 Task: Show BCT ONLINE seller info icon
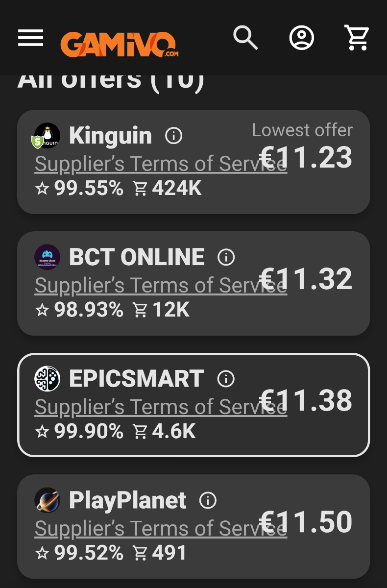tap(226, 257)
